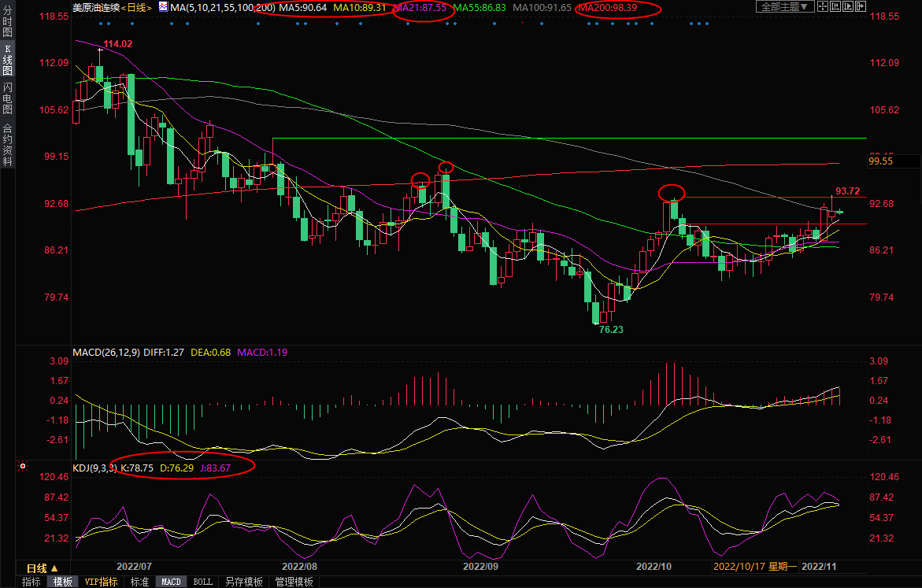Click the crosshair cursor icon in top toolbar

[823, 6]
